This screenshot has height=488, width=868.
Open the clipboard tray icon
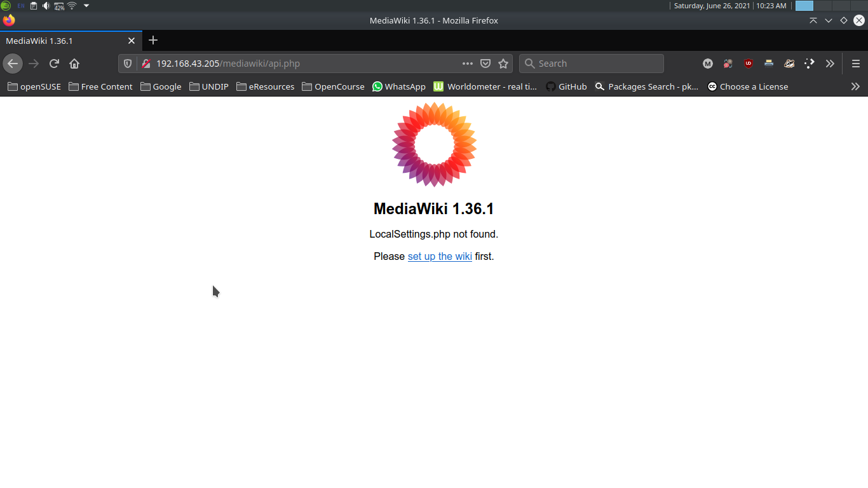(x=34, y=6)
